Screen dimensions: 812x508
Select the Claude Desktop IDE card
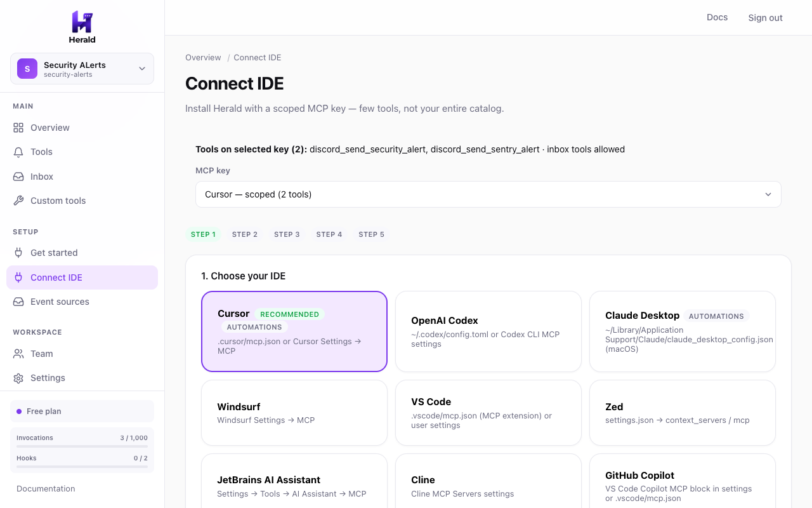[683, 331]
